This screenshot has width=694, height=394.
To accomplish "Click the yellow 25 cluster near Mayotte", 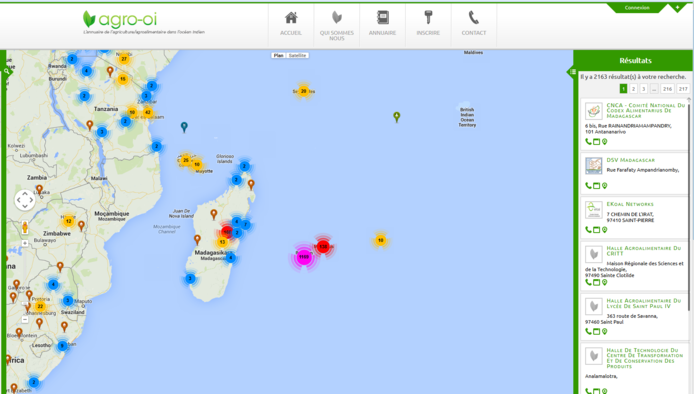I will click(x=185, y=160).
